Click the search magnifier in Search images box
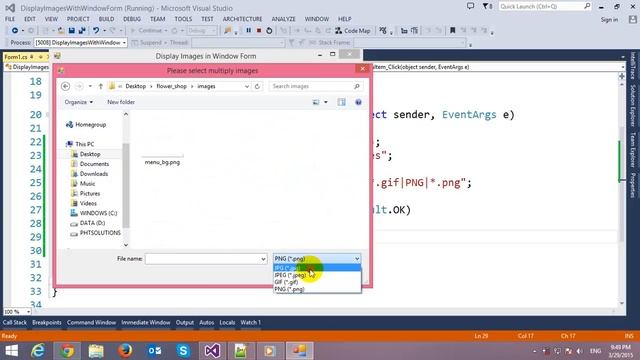Image resolution: width=640 pixels, height=360 pixels. pos(356,86)
